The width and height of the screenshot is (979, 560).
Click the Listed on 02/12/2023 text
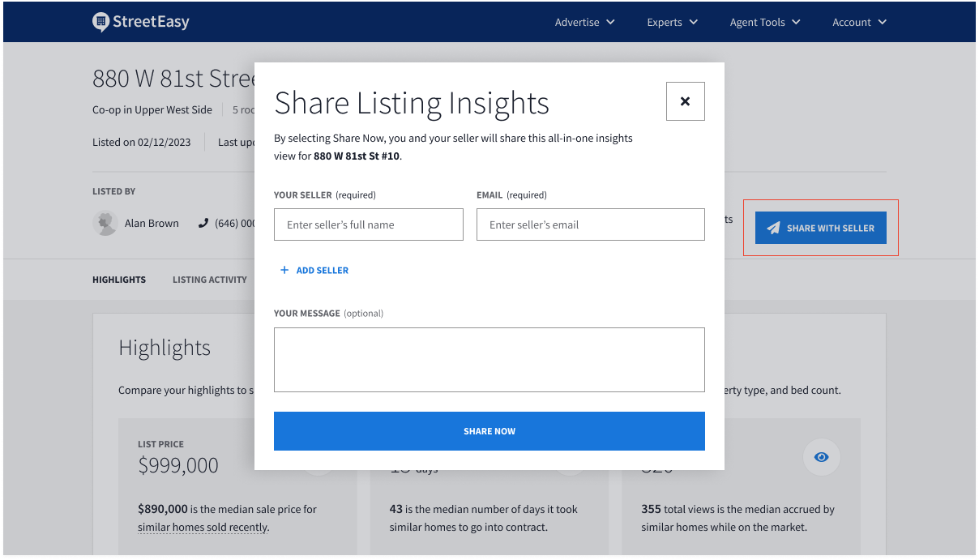(142, 142)
